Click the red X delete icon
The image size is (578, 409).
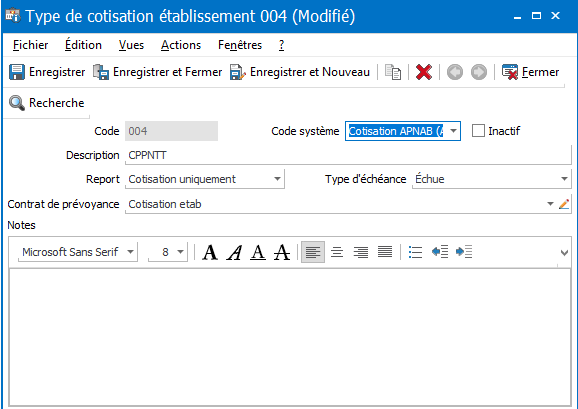click(424, 72)
